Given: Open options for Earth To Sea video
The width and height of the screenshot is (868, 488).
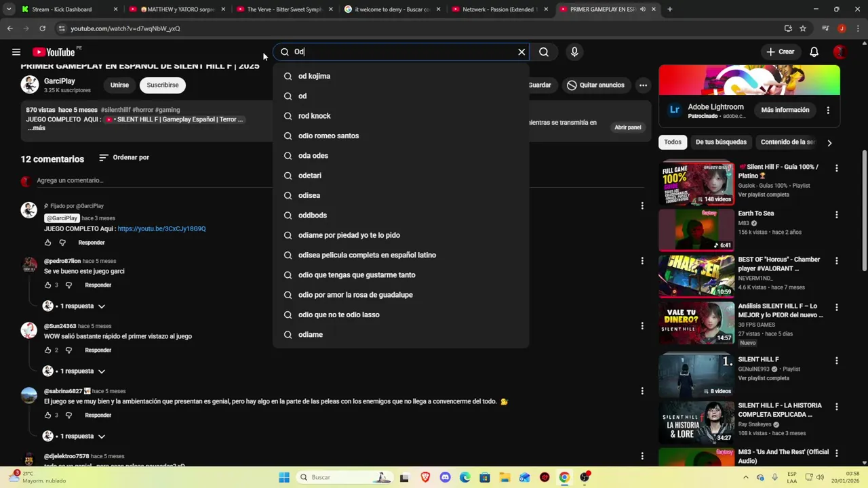Looking at the screenshot, I should (x=836, y=214).
